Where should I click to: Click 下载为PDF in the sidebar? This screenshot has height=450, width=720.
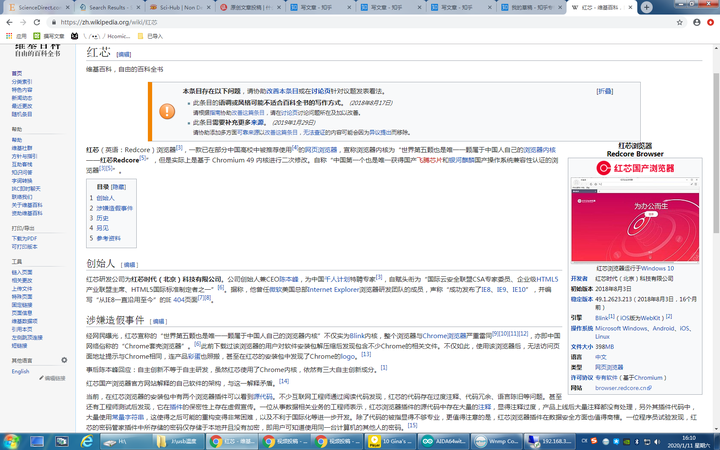click(x=24, y=239)
